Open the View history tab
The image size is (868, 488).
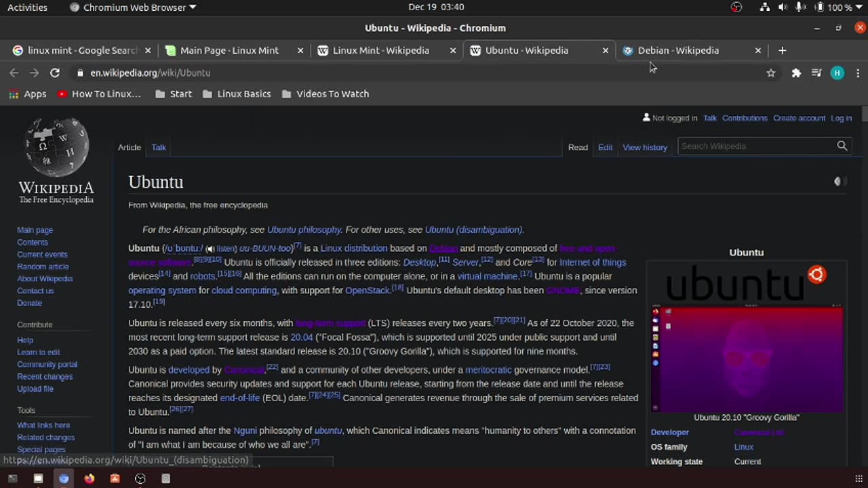[645, 147]
